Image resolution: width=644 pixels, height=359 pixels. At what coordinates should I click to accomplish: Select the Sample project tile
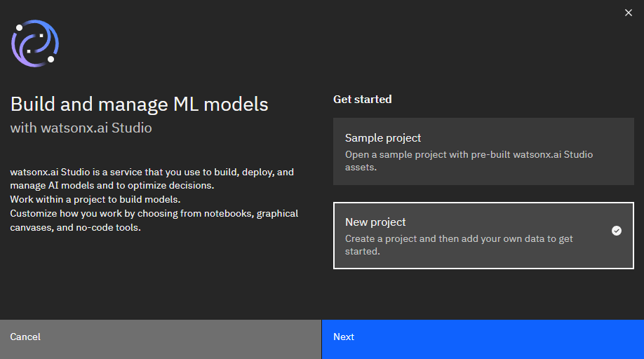point(483,151)
